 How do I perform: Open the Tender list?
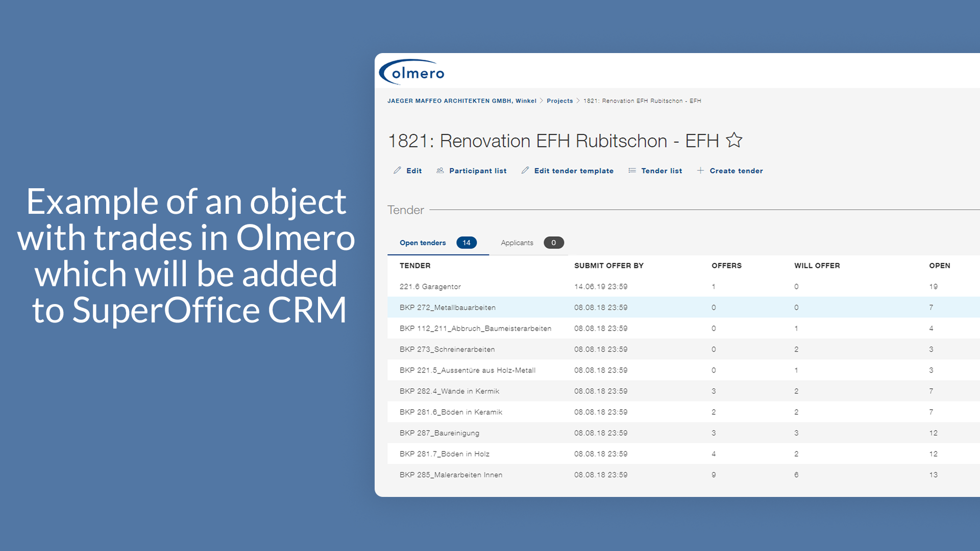[661, 171]
